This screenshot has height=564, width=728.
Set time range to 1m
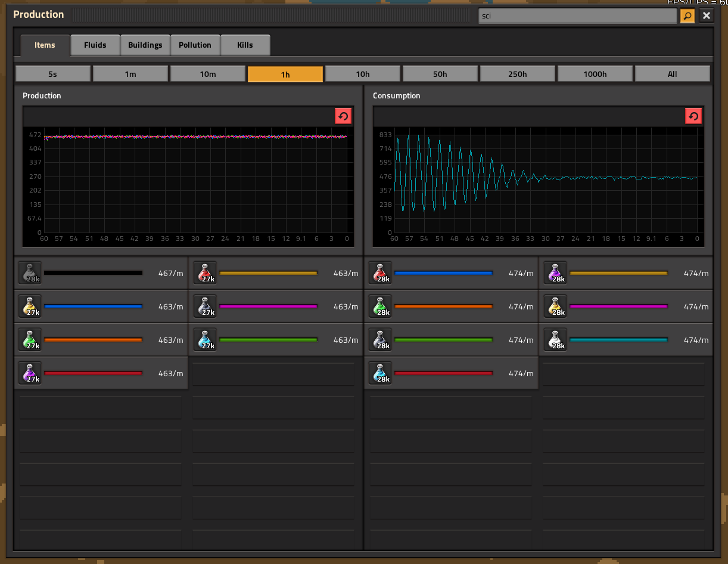(x=130, y=74)
